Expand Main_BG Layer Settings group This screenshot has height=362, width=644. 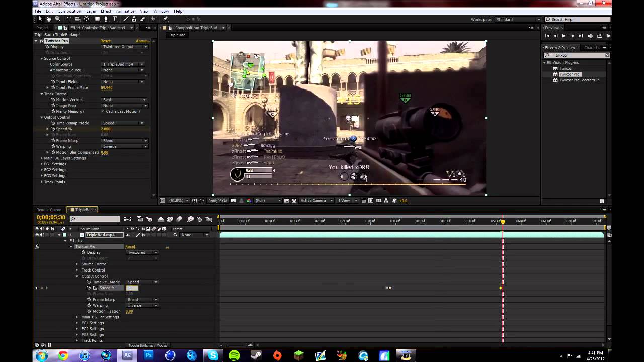tap(42, 158)
